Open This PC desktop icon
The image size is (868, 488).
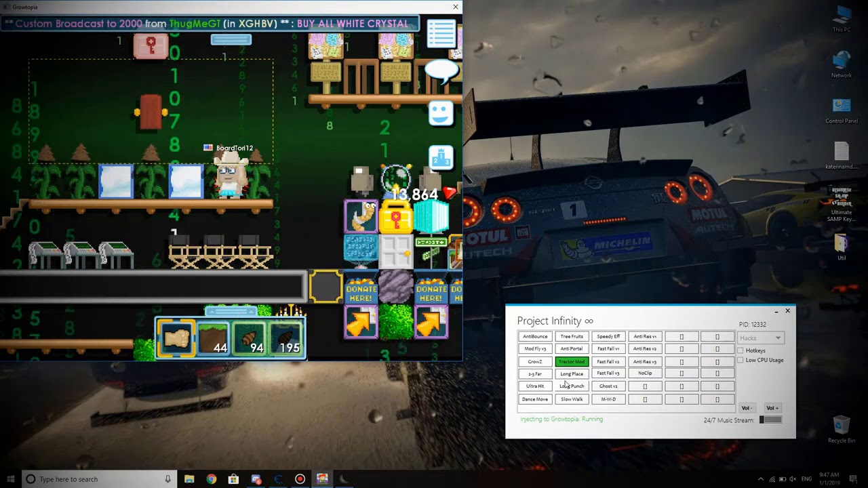pos(842,18)
